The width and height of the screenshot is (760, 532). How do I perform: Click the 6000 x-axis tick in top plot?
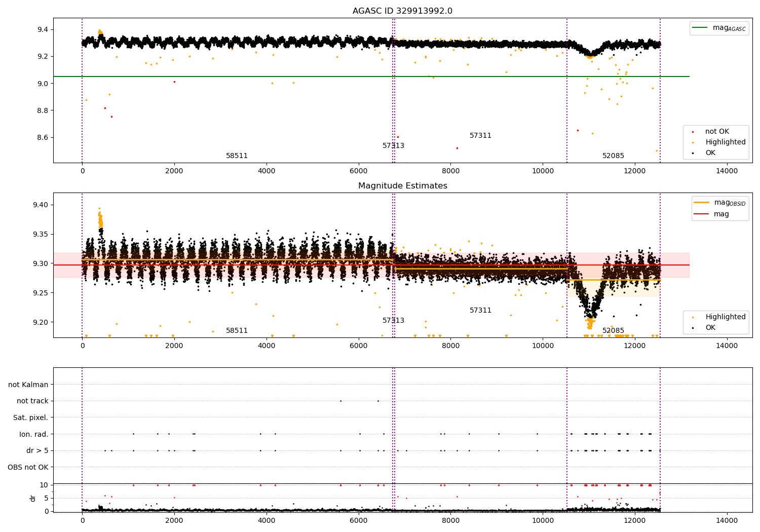tap(359, 171)
